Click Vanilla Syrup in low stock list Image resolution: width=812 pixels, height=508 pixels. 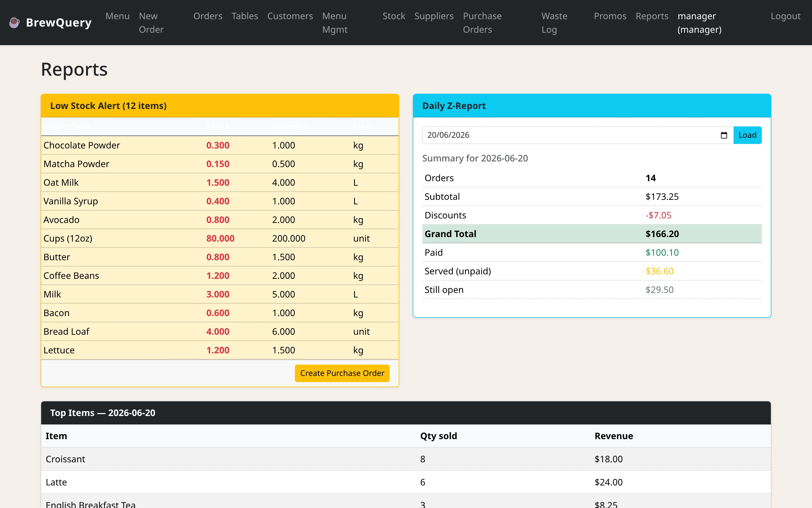70,201
